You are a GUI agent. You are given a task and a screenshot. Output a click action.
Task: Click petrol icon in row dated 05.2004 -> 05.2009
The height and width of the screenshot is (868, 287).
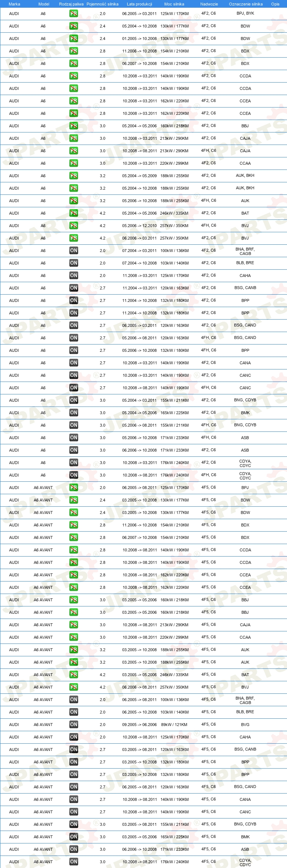click(74, 176)
